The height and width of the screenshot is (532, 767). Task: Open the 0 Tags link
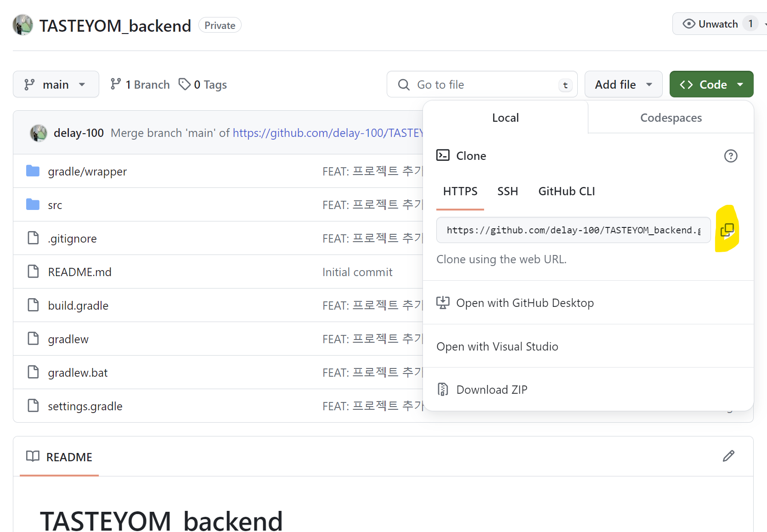pyautogui.click(x=203, y=85)
